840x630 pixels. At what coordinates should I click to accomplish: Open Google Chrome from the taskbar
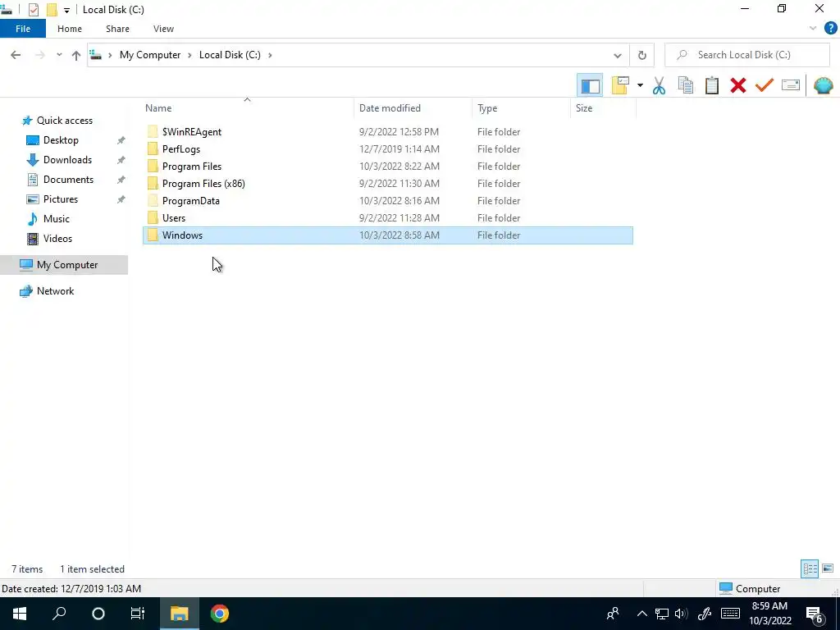(x=219, y=614)
